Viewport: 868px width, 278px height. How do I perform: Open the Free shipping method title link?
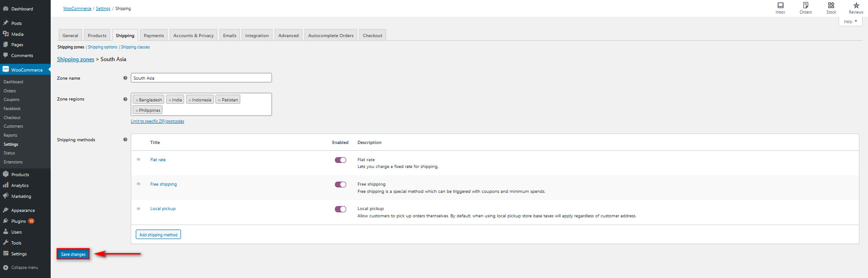pyautogui.click(x=163, y=184)
